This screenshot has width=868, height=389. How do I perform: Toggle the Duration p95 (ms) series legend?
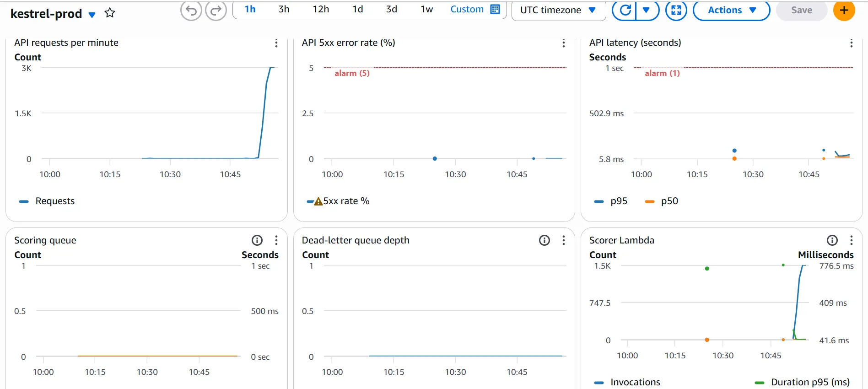point(802,382)
